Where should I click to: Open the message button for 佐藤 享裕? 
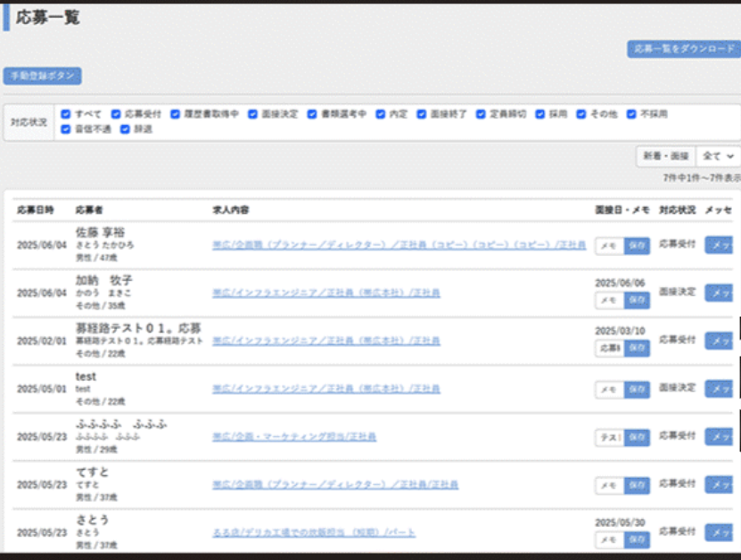719,245
